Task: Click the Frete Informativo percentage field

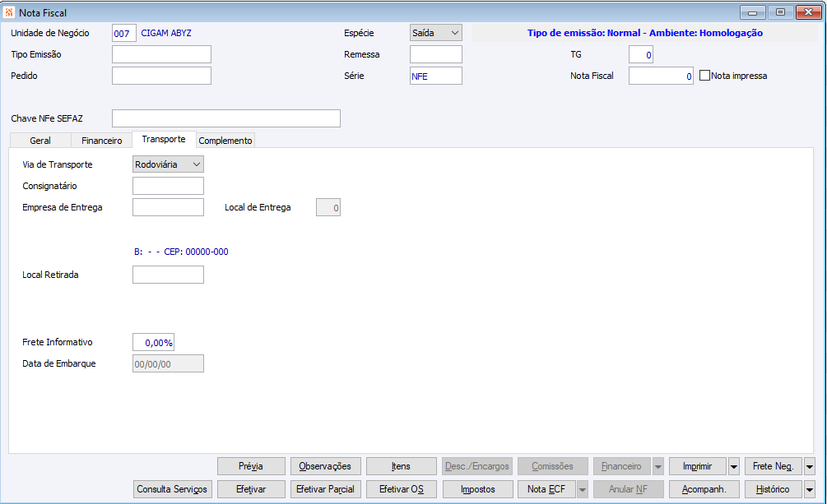Action: (x=153, y=342)
